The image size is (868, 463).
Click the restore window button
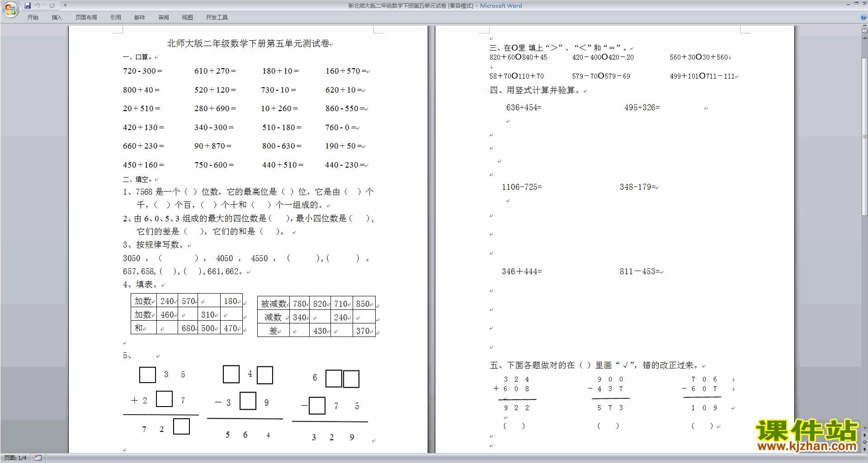click(x=856, y=4)
